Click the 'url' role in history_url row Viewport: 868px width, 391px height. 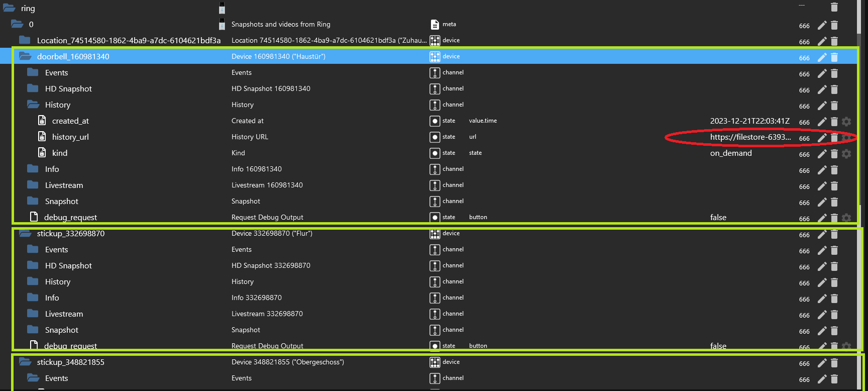pos(473,137)
